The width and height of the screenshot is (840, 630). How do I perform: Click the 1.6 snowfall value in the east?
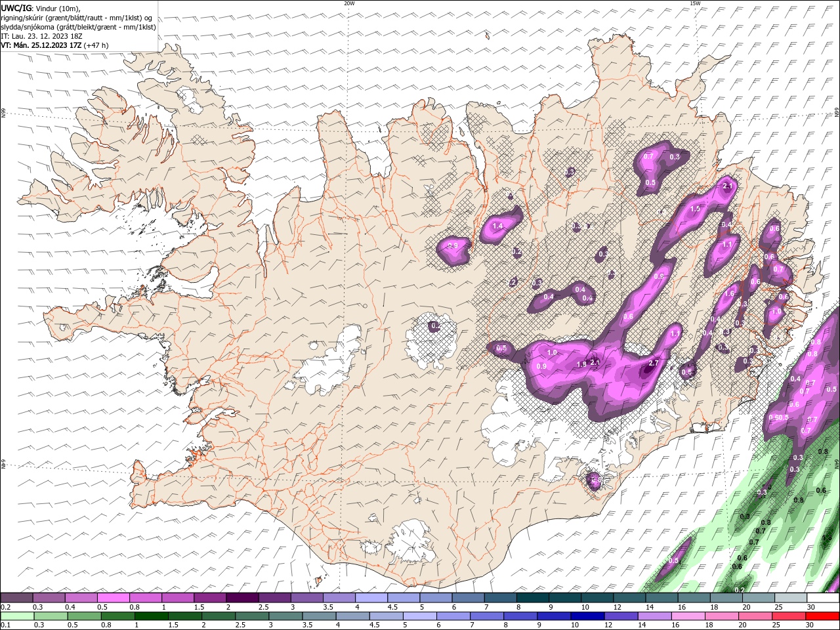coord(729,293)
